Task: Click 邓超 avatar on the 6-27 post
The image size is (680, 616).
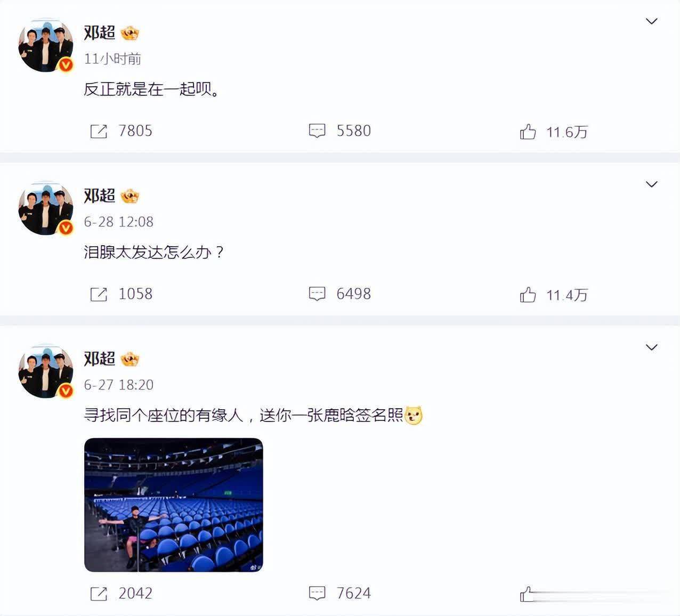Action: point(46,371)
